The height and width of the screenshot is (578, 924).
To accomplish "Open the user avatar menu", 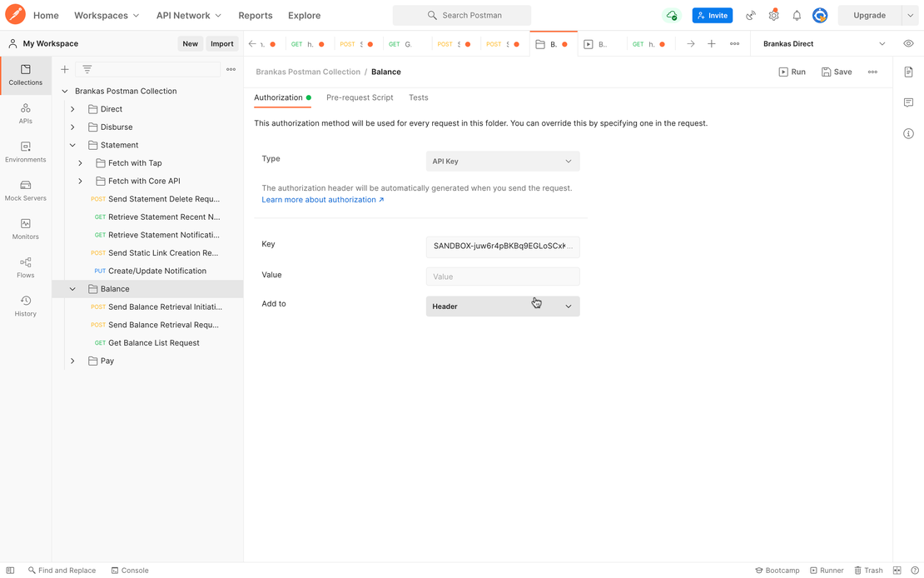I will [820, 15].
